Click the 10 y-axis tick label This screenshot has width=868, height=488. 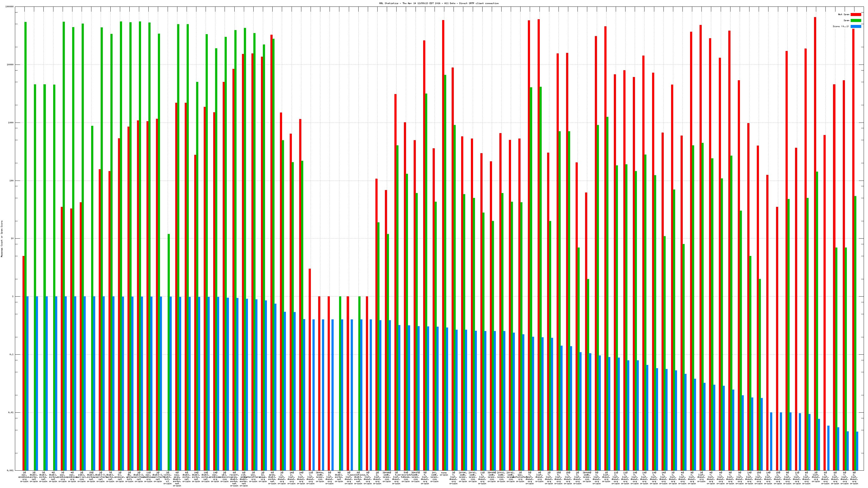(12, 239)
